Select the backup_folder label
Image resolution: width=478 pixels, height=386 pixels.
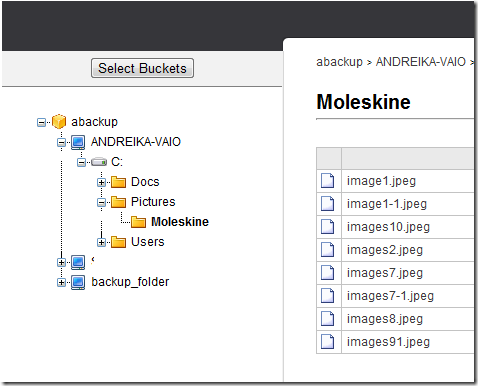coord(130,282)
